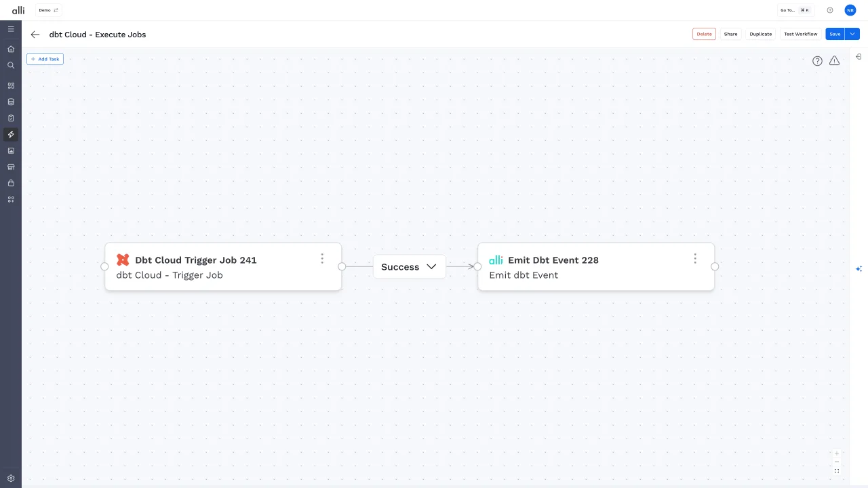Fit workflow to view
The width and height of the screenshot is (868, 488).
pyautogui.click(x=837, y=471)
